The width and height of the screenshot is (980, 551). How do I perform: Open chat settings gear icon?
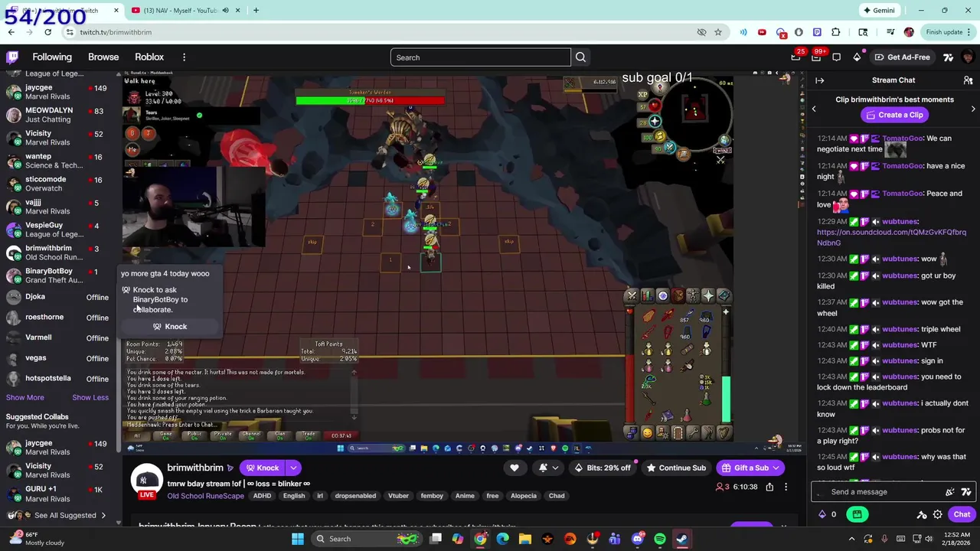(x=937, y=514)
